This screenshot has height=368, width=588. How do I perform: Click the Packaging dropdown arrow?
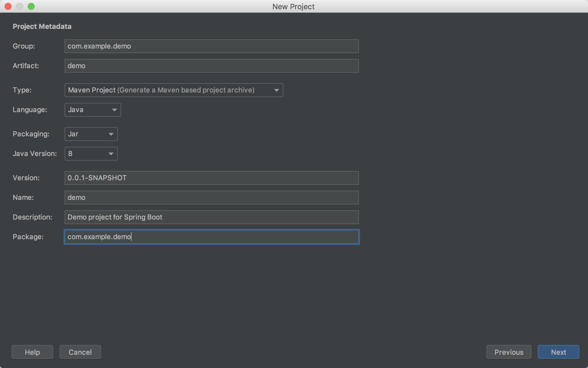click(111, 134)
